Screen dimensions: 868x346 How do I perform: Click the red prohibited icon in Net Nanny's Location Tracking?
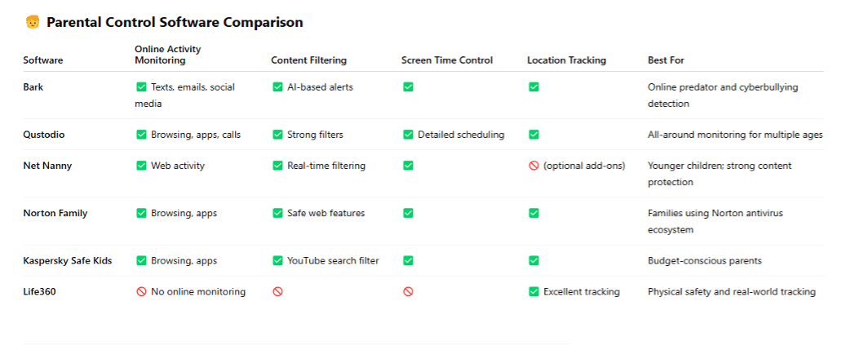click(x=534, y=166)
